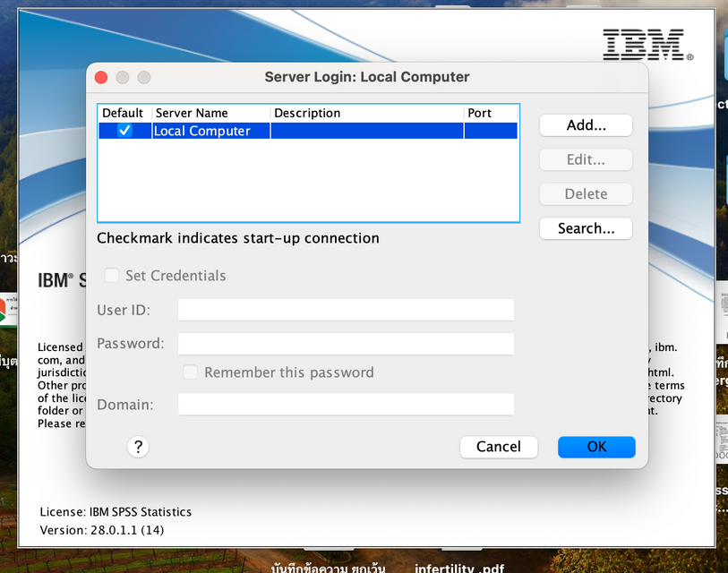
Task: Click the Edit... button
Action: (586, 159)
